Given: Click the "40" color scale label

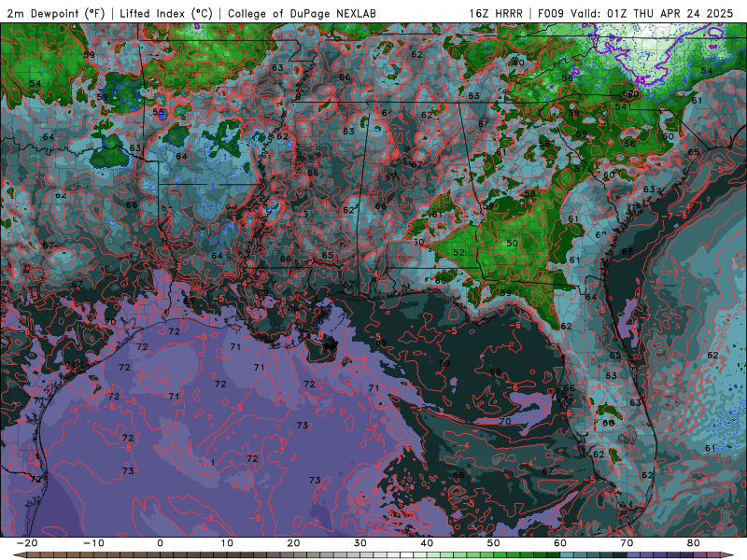Looking at the screenshot, I should click(427, 543).
